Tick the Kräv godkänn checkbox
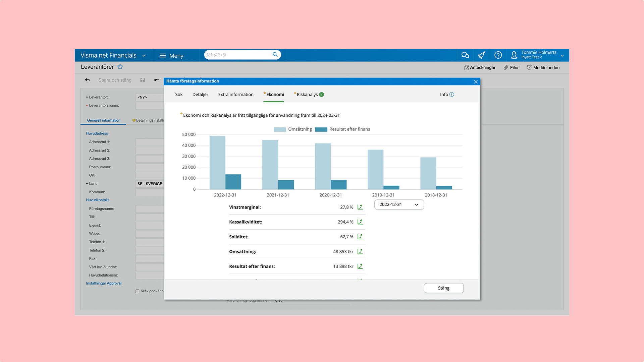 138,291
